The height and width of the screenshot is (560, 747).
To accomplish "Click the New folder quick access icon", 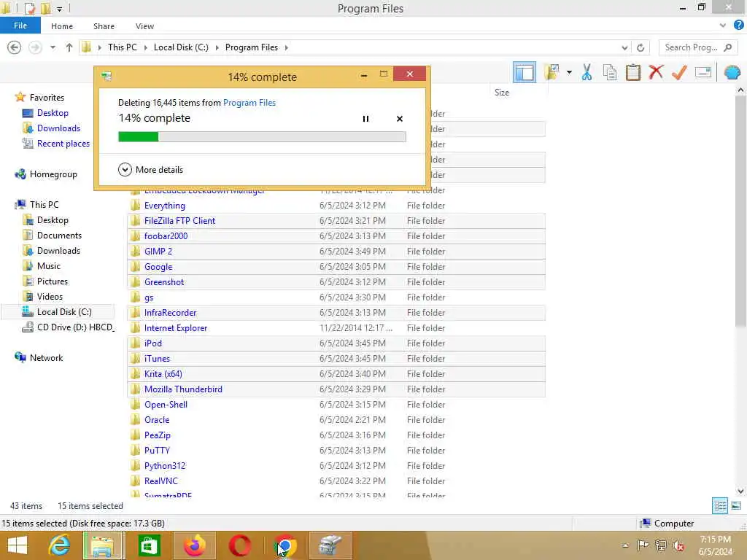I will (x=46, y=8).
